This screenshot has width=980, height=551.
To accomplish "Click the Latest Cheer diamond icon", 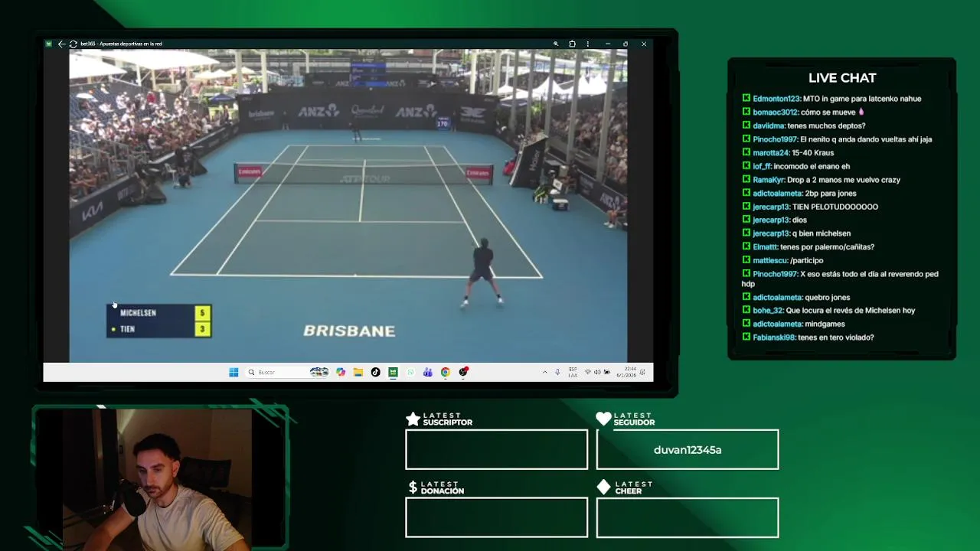I will (x=603, y=487).
